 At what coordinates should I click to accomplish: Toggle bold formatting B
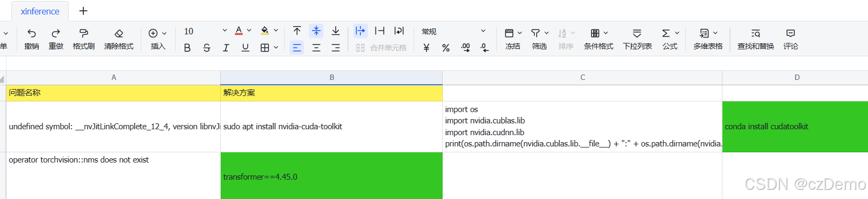[x=187, y=48]
